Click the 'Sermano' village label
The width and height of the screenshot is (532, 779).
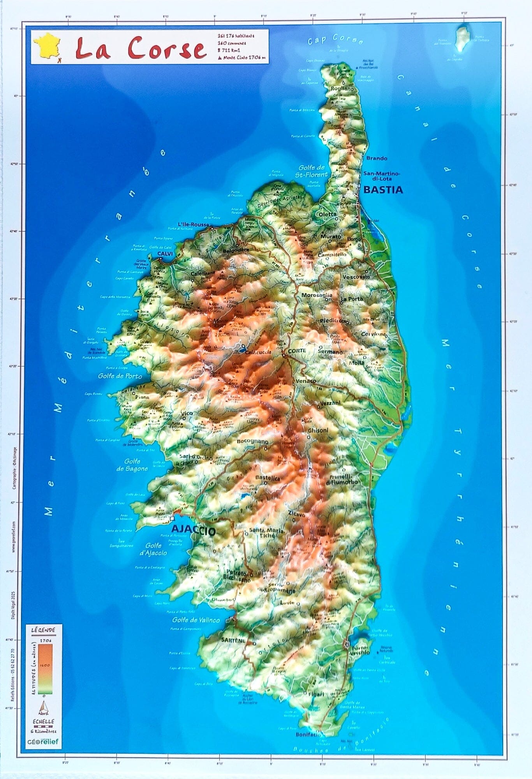(x=331, y=352)
